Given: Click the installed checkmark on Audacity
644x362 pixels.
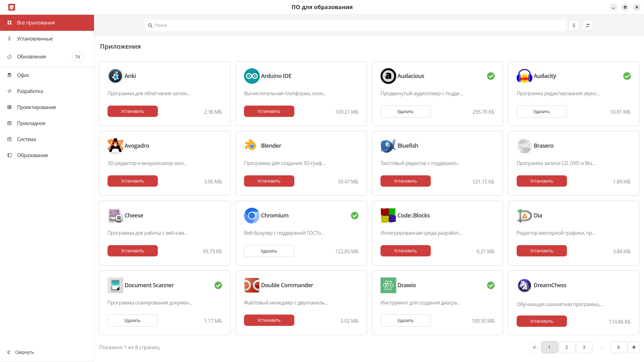Looking at the screenshot, I should (627, 76).
